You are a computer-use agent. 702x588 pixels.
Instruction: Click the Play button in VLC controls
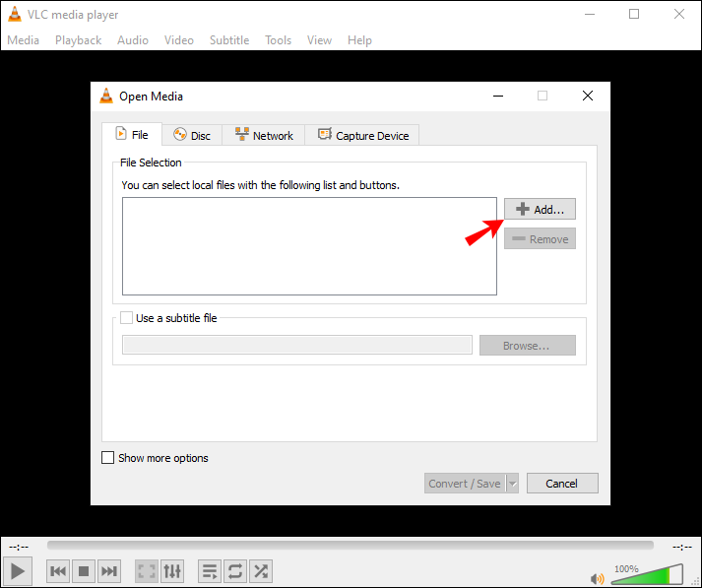(x=18, y=571)
